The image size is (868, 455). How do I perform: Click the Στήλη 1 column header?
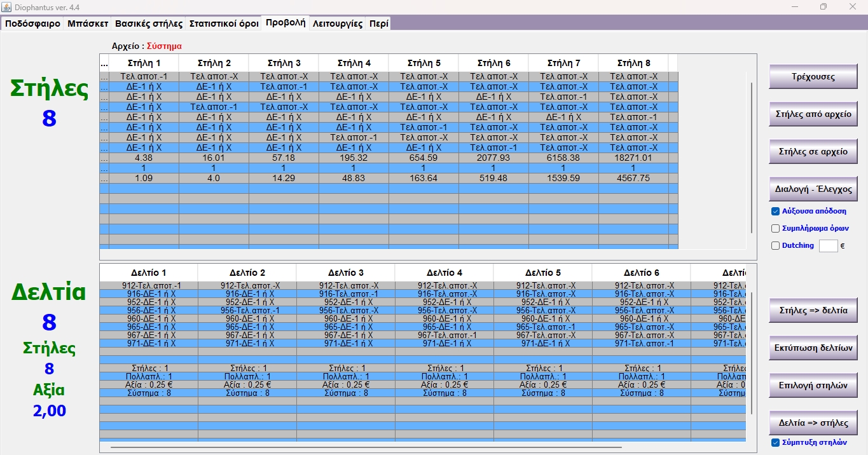pos(144,63)
